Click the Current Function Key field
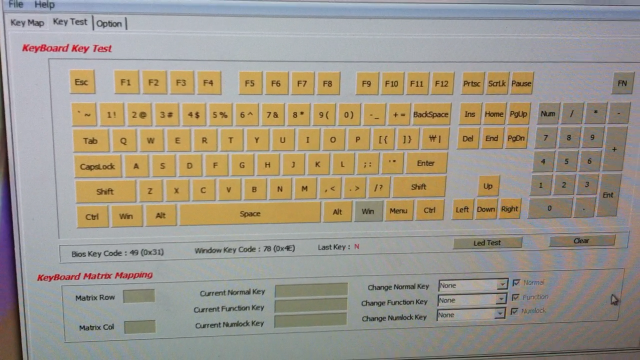 (x=311, y=306)
